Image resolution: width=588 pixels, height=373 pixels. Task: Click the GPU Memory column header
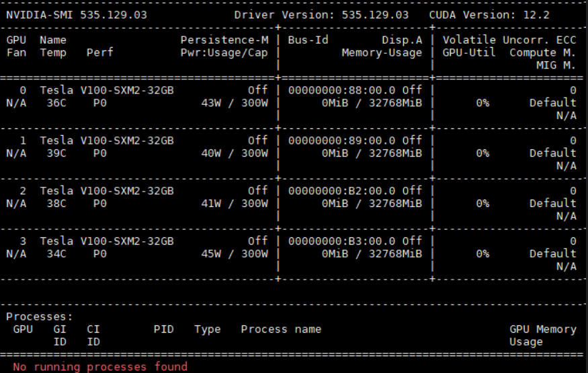click(x=542, y=329)
